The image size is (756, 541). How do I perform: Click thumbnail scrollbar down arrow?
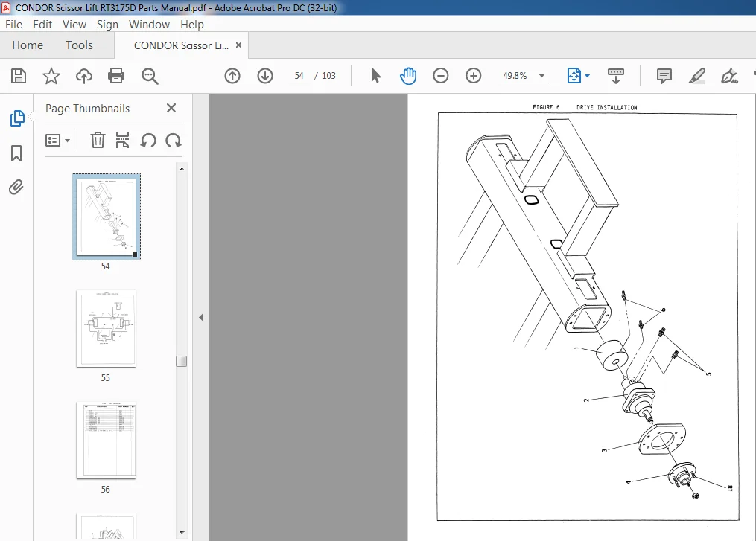pos(182,532)
